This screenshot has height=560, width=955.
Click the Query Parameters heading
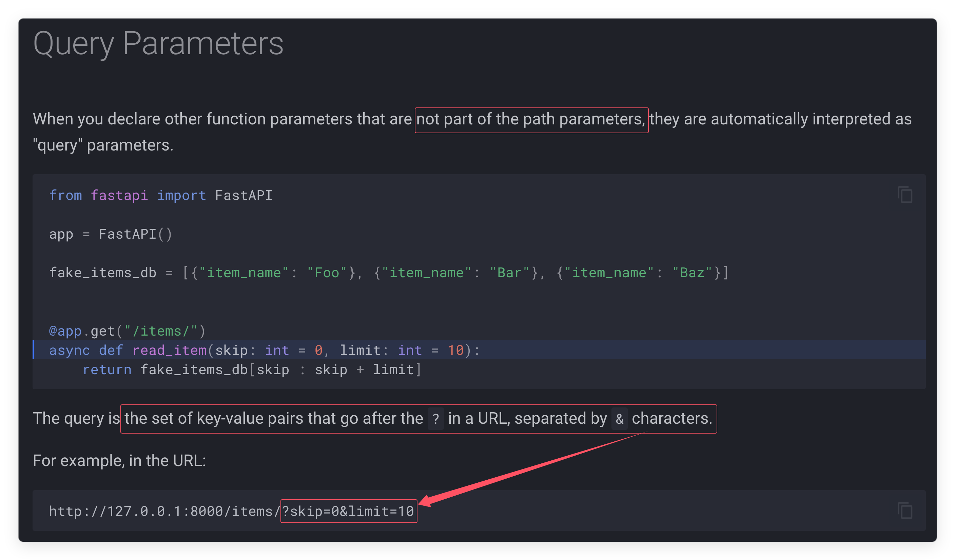158,44
